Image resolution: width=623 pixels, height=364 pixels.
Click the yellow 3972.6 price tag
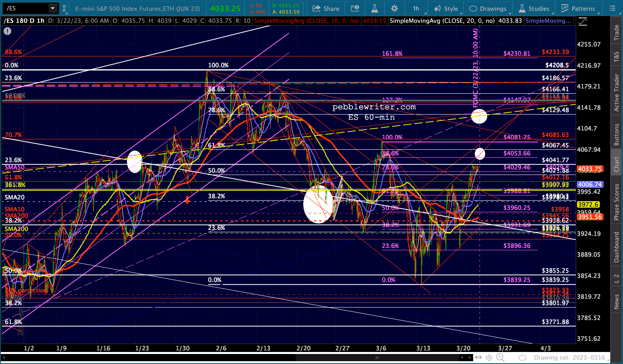click(588, 205)
